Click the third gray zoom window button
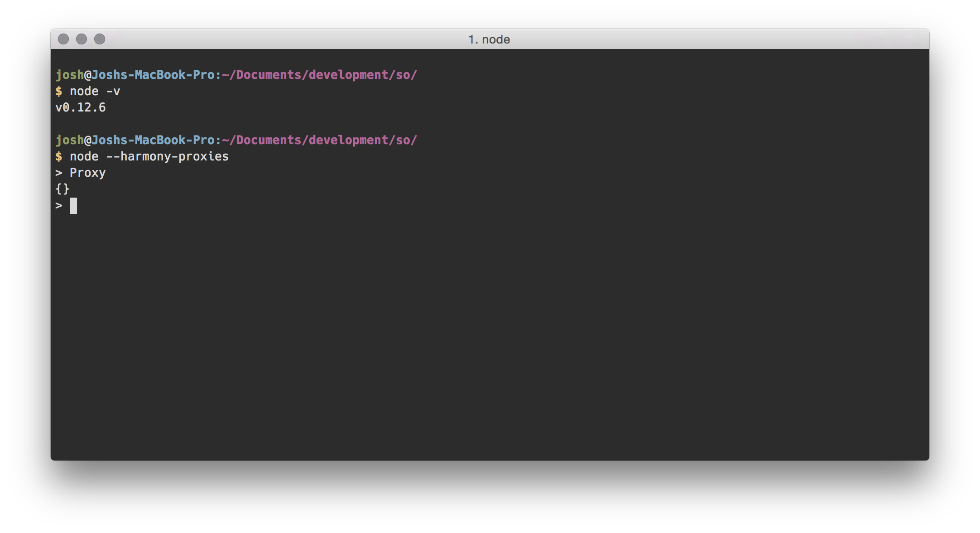The image size is (980, 533). [100, 39]
